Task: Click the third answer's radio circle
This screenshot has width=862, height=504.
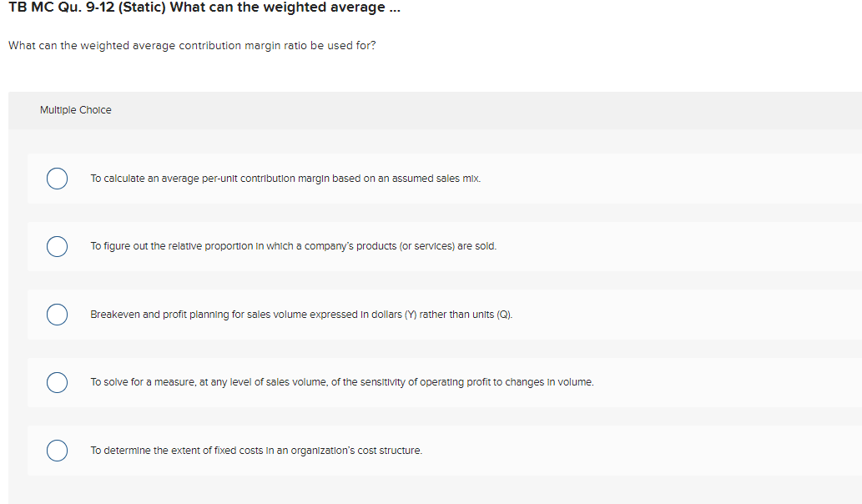Action: coord(57,315)
